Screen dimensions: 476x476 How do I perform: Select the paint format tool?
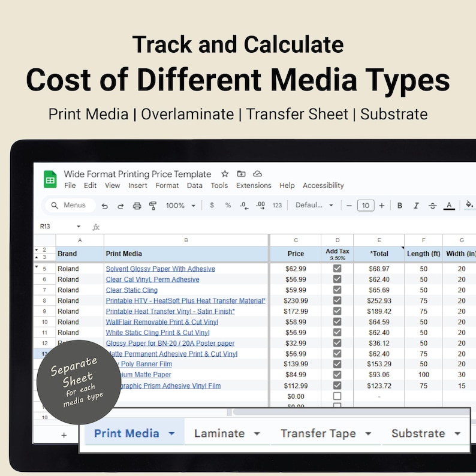tap(153, 206)
